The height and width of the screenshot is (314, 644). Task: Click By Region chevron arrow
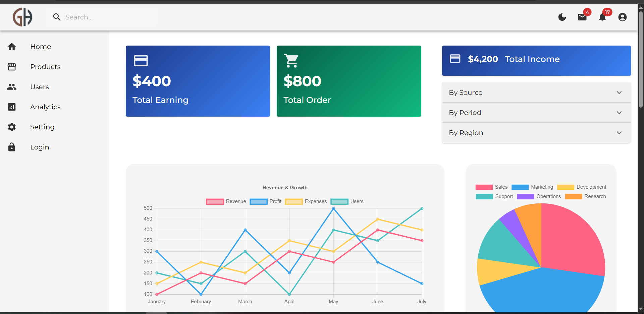pos(619,133)
